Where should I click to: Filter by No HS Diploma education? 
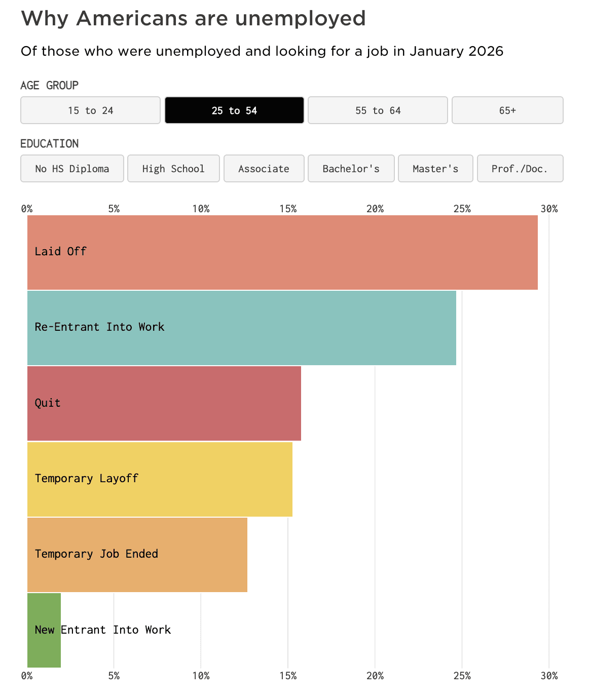click(72, 168)
